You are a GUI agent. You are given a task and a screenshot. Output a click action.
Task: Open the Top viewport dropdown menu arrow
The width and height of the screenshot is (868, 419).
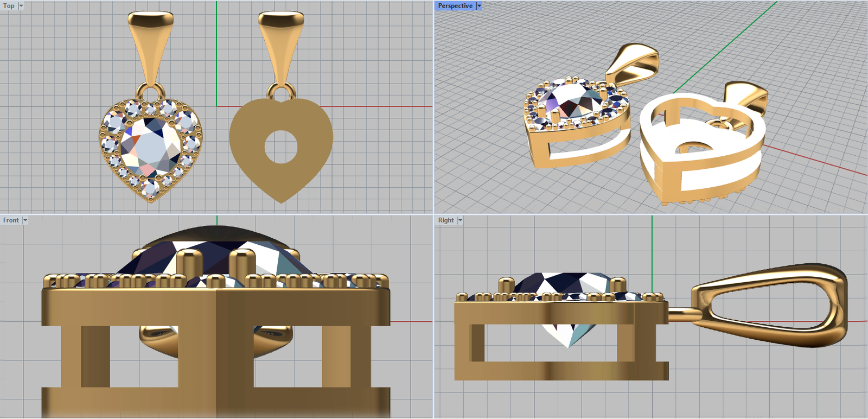(x=21, y=6)
